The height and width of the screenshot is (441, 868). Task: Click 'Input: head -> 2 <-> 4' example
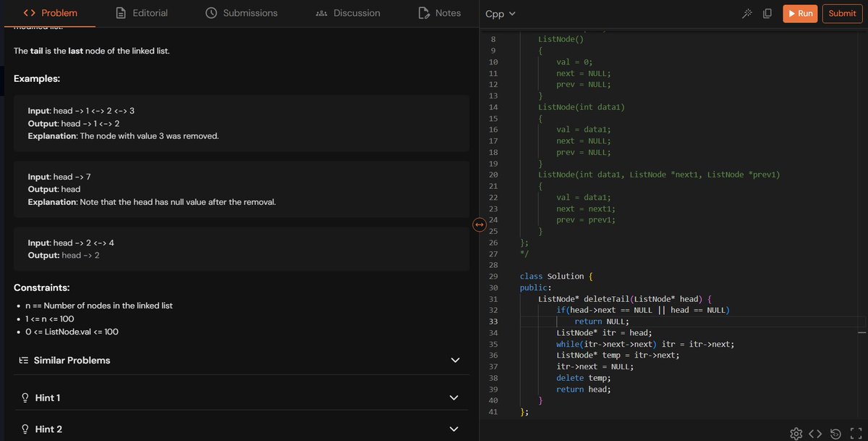click(x=71, y=243)
